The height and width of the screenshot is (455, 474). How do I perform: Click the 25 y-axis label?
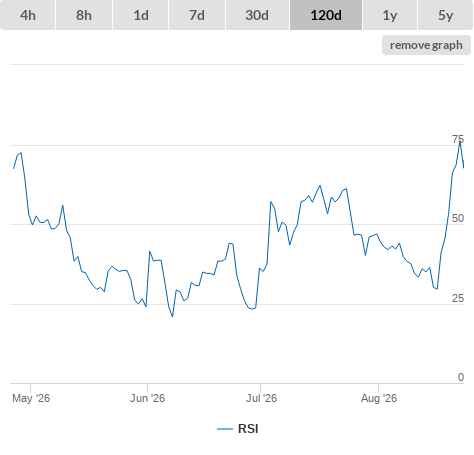(458, 298)
